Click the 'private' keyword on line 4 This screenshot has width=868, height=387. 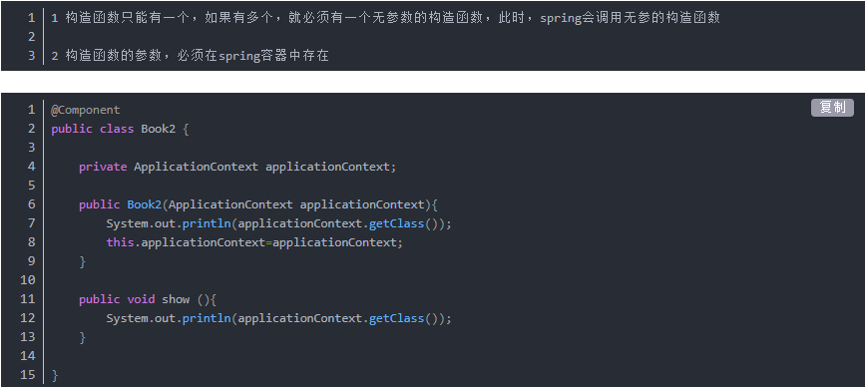[x=103, y=167]
